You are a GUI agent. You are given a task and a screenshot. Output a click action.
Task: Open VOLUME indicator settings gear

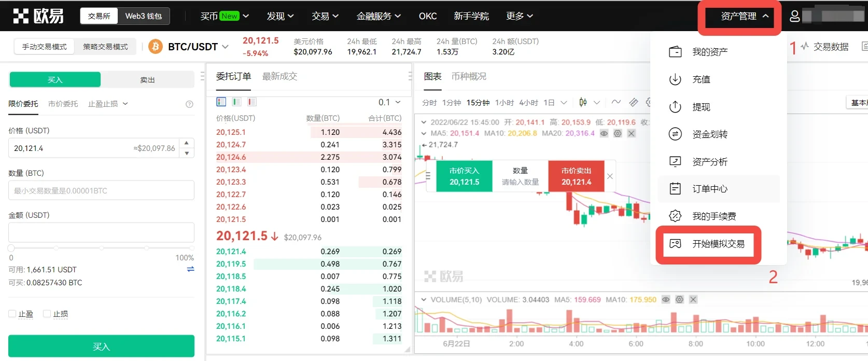[680, 299]
